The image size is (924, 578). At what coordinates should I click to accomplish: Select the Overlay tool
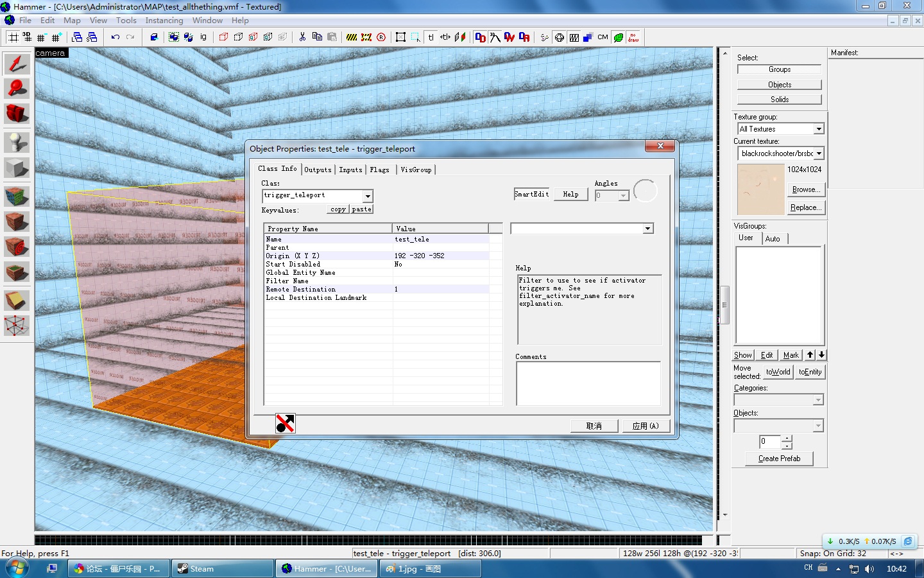pos(17,272)
